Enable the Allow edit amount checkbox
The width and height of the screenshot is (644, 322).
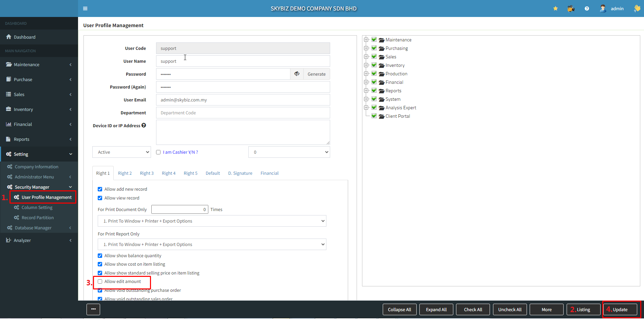pyautogui.click(x=100, y=282)
